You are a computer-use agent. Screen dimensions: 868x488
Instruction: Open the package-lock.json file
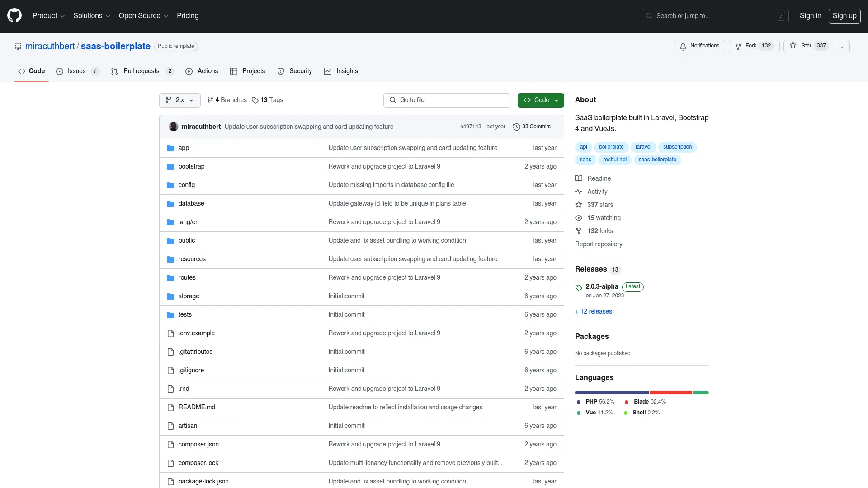pyautogui.click(x=203, y=482)
